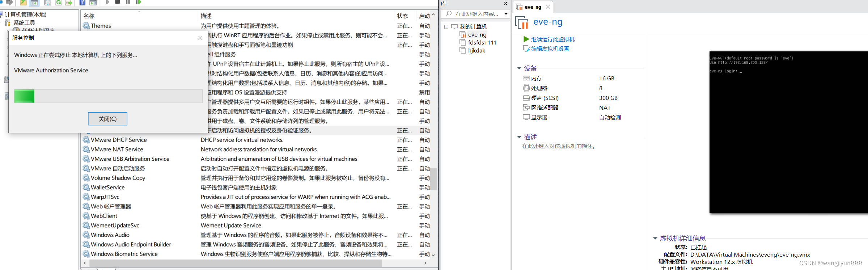
Task: Toggle the show/hide console tree toolbar icon
Action: [x=34, y=2]
